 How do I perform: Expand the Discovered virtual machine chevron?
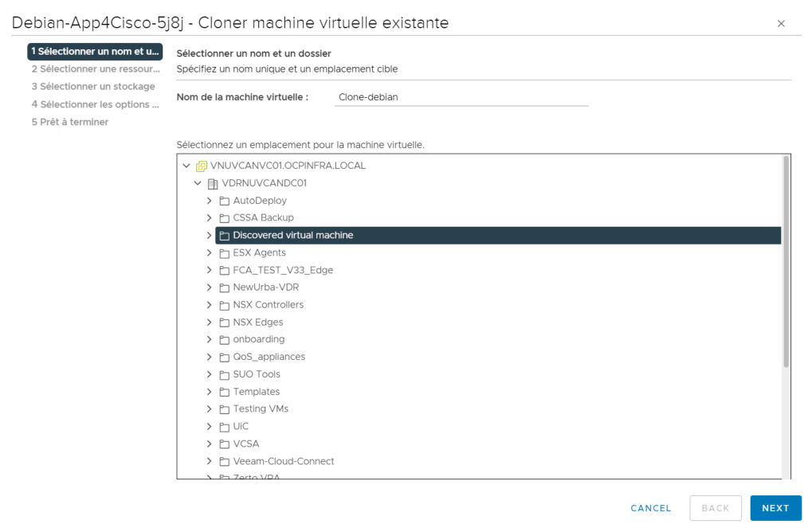[x=210, y=235]
